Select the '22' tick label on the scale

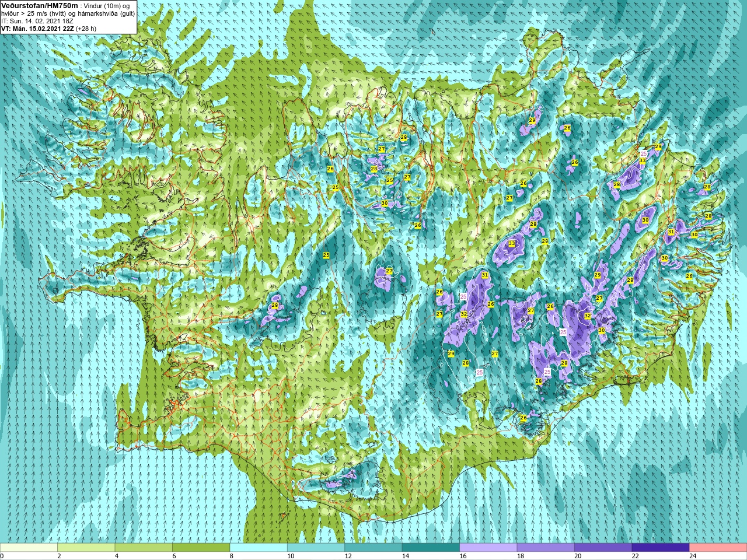point(636,556)
